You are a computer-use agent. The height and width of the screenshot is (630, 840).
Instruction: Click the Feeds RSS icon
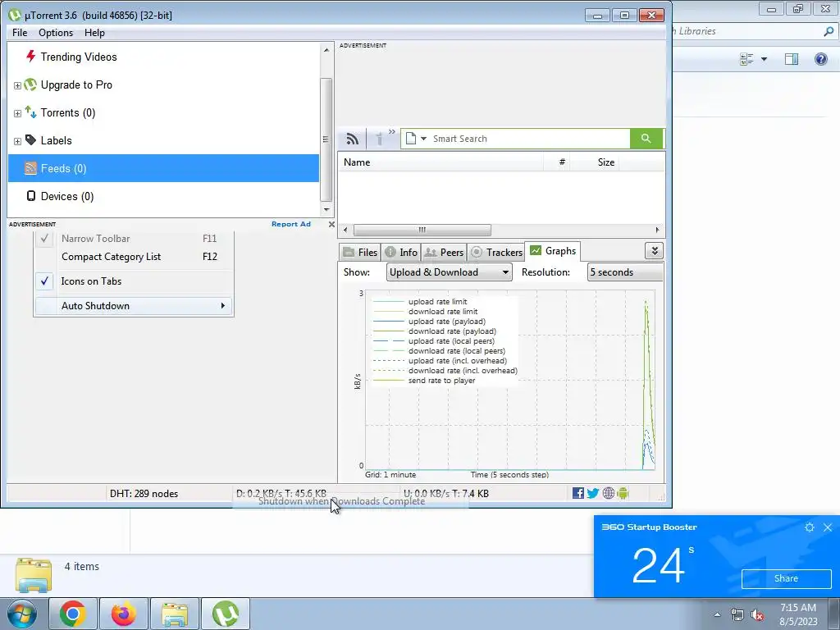(30, 167)
